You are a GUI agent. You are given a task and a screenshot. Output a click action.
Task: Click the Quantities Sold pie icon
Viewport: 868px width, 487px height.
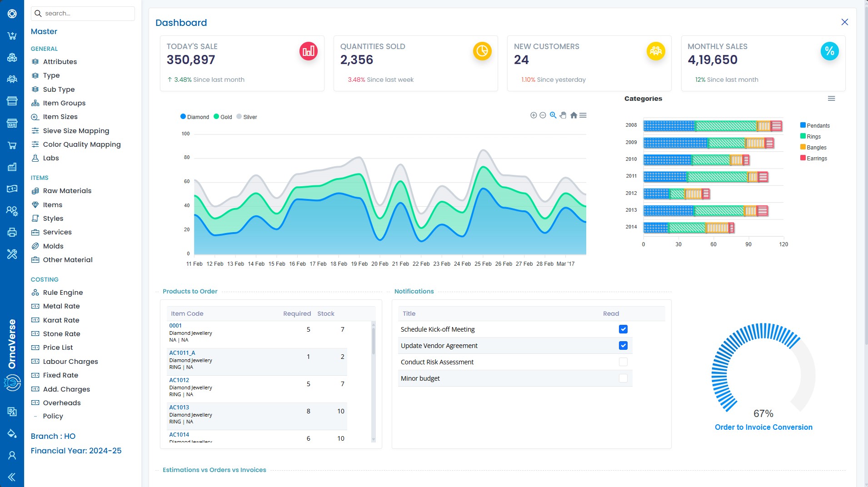[x=482, y=51]
